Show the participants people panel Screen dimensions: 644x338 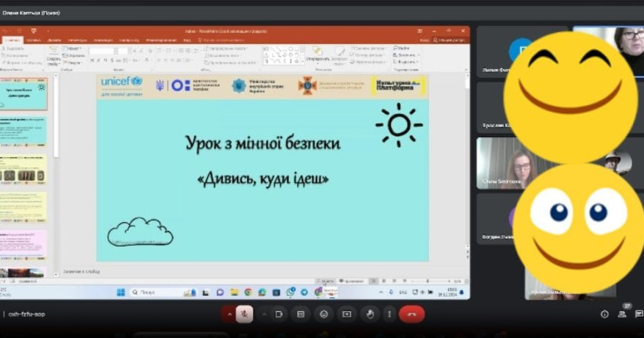[622, 314]
